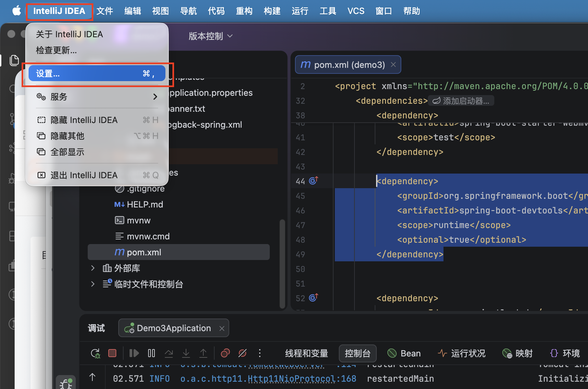Open Http11NioProtocol console link
588x389 pixels.
292,379
